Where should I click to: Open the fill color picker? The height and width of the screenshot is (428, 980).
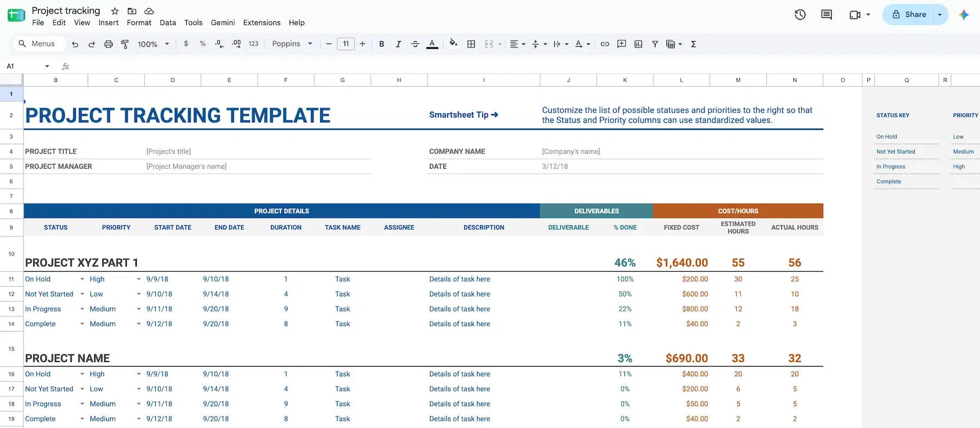[453, 44]
